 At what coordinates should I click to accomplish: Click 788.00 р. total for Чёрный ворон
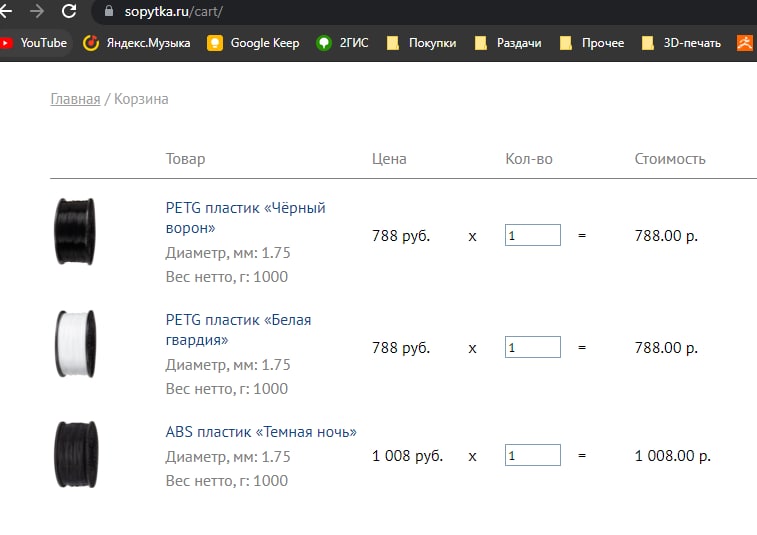pos(666,236)
